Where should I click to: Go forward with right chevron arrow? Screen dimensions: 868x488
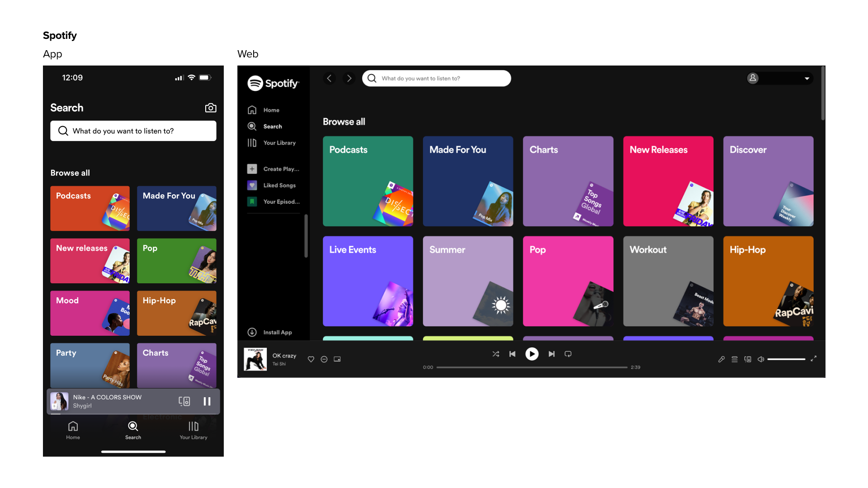(x=349, y=78)
